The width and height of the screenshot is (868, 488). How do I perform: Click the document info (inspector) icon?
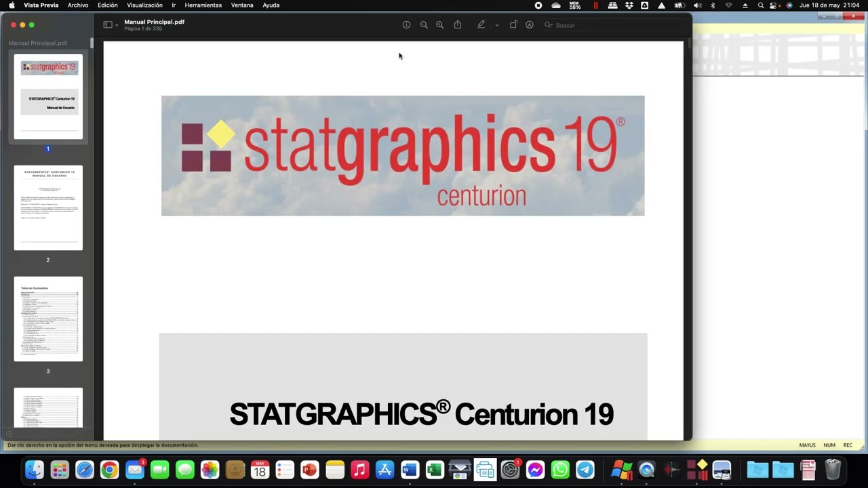pyautogui.click(x=406, y=25)
